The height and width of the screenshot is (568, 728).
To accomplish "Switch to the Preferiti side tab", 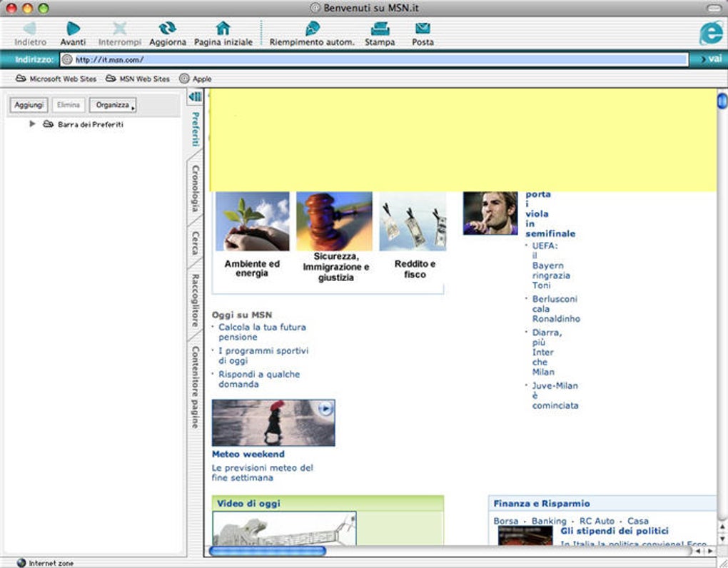I will pos(195,129).
